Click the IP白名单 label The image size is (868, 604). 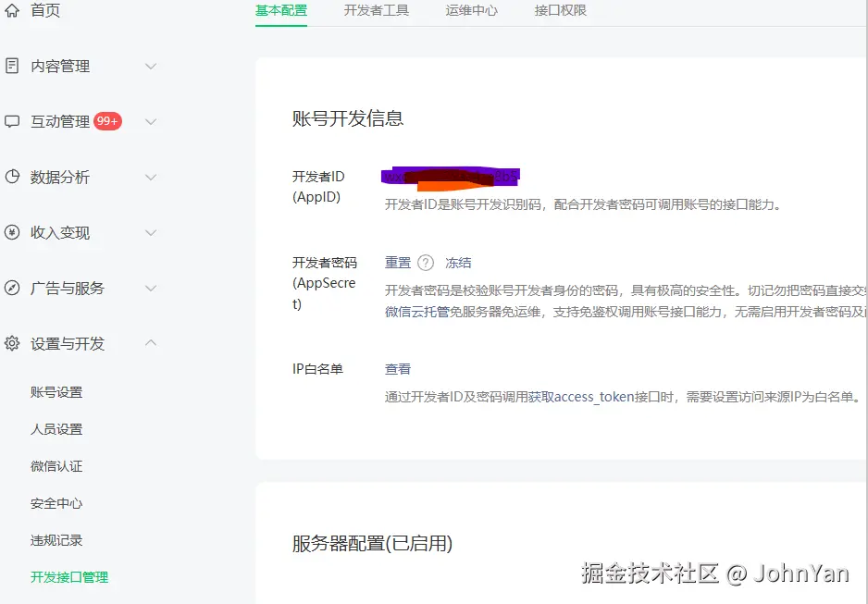(317, 369)
